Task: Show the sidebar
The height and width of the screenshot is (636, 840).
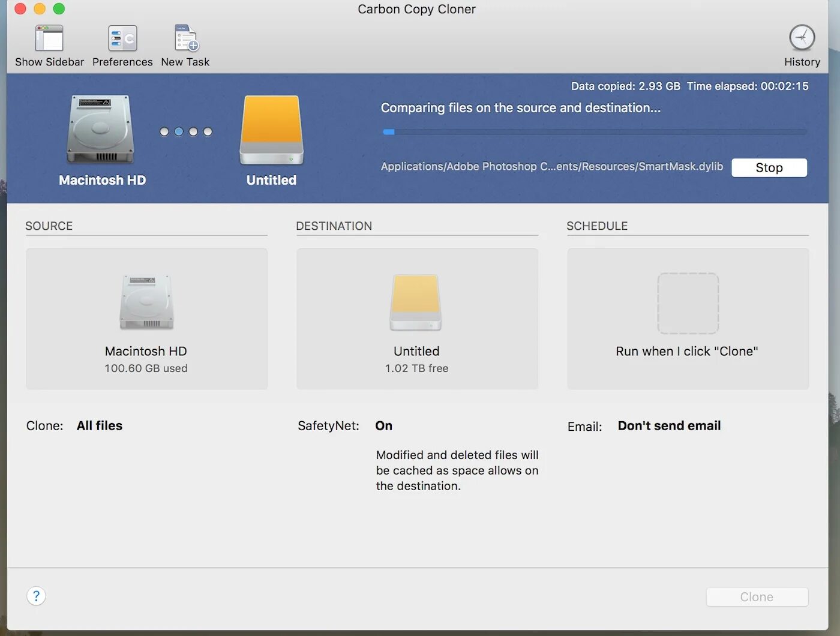Action: point(50,42)
